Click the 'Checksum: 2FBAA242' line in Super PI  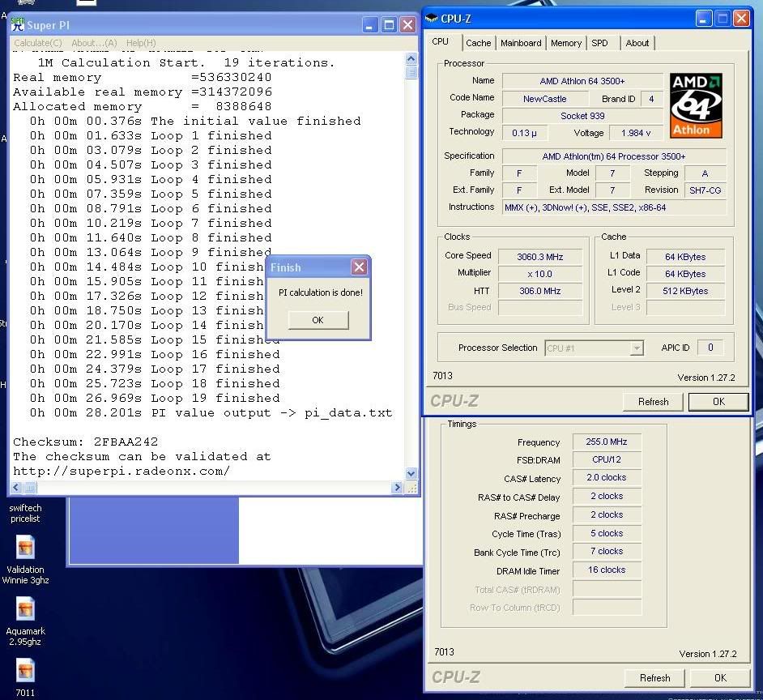pyautogui.click(x=86, y=442)
